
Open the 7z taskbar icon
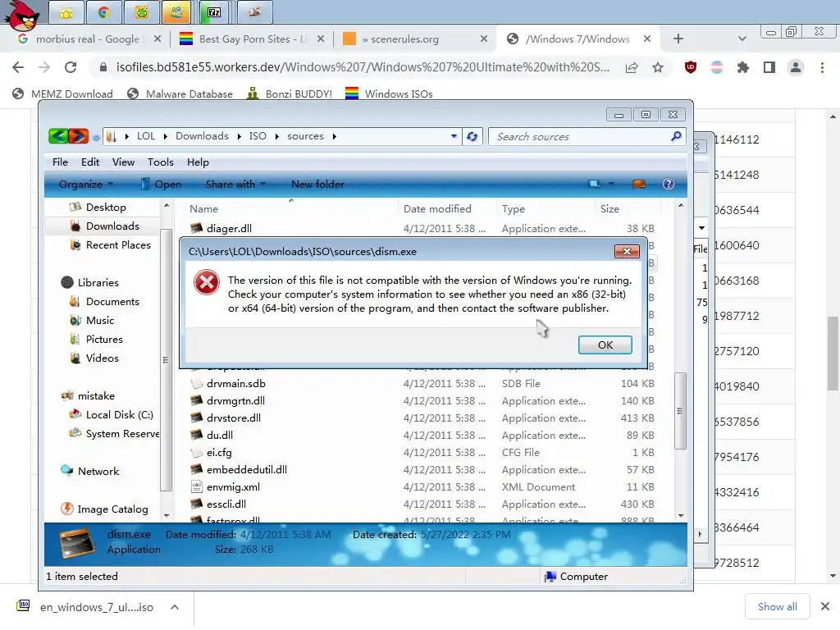(x=214, y=12)
